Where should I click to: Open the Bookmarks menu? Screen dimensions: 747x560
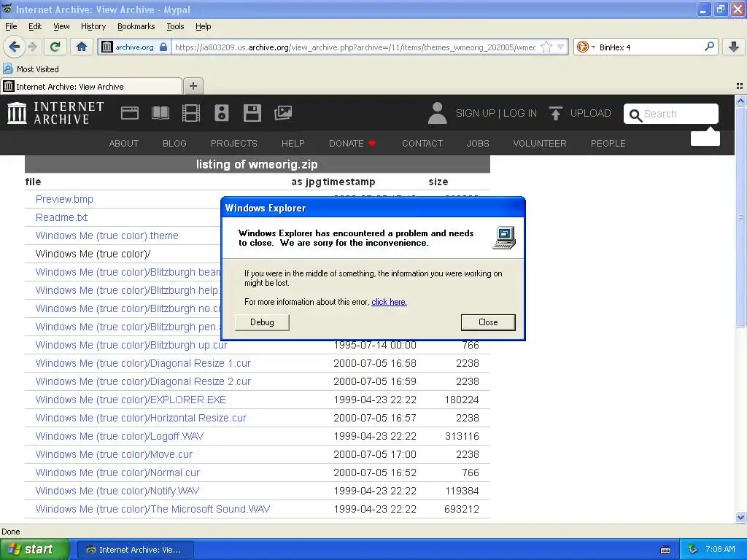click(136, 26)
